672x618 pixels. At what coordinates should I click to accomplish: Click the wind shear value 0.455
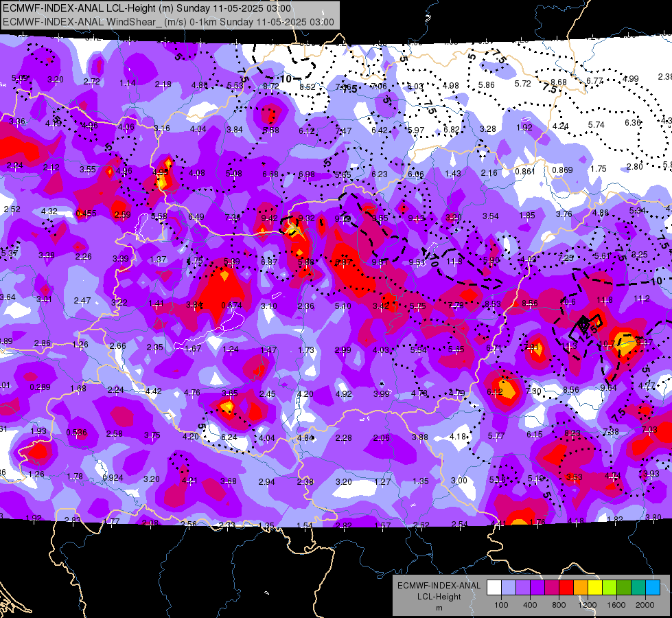click(x=86, y=213)
